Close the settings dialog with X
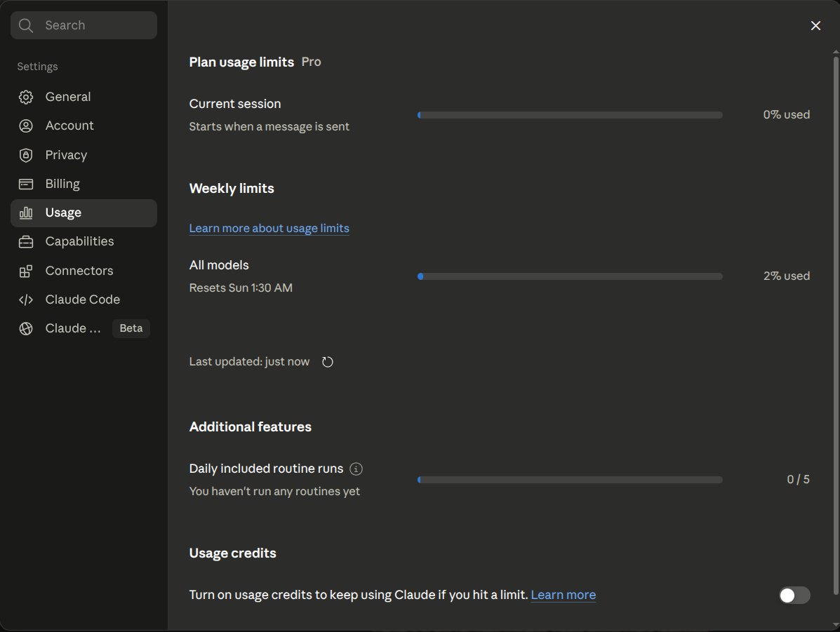This screenshot has height=632, width=840. click(x=815, y=26)
